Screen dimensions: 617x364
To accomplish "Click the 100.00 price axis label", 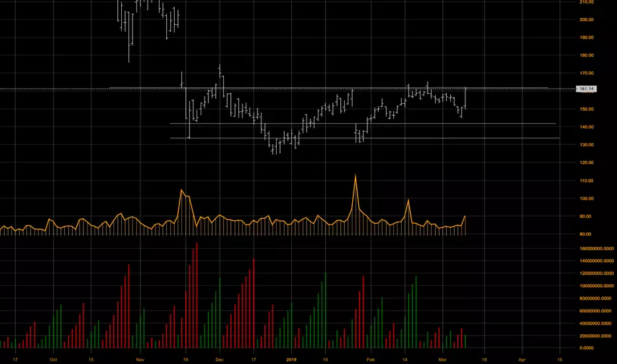I will pos(587,199).
